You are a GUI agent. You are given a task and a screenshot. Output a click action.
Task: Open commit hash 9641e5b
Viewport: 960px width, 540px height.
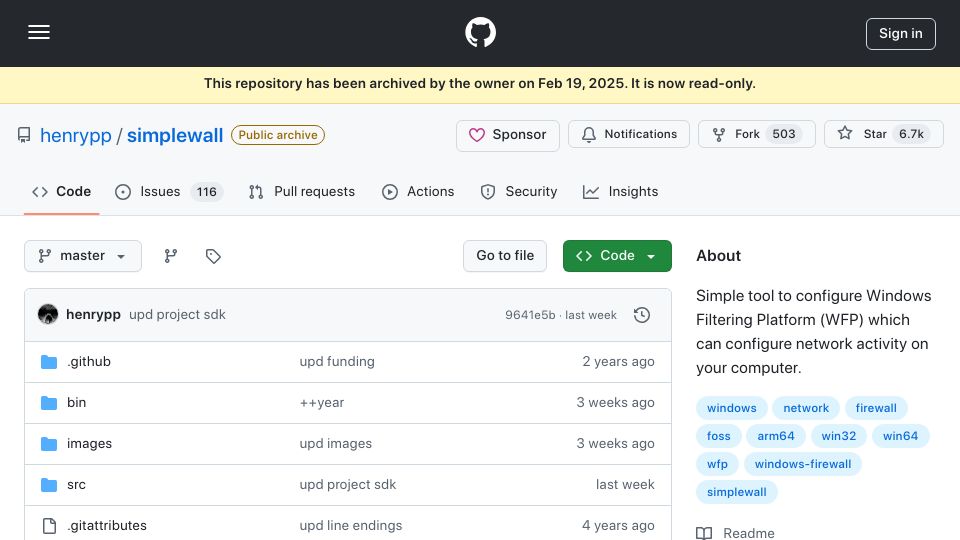(x=530, y=315)
